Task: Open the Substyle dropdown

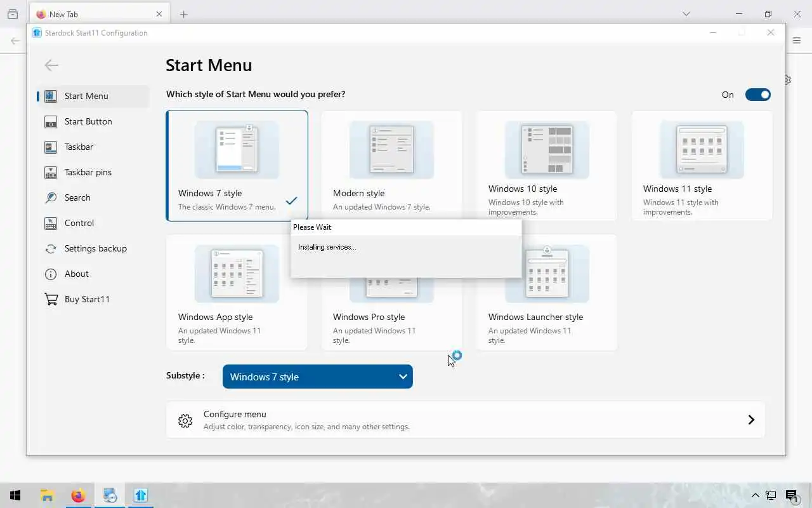Action: point(318,377)
